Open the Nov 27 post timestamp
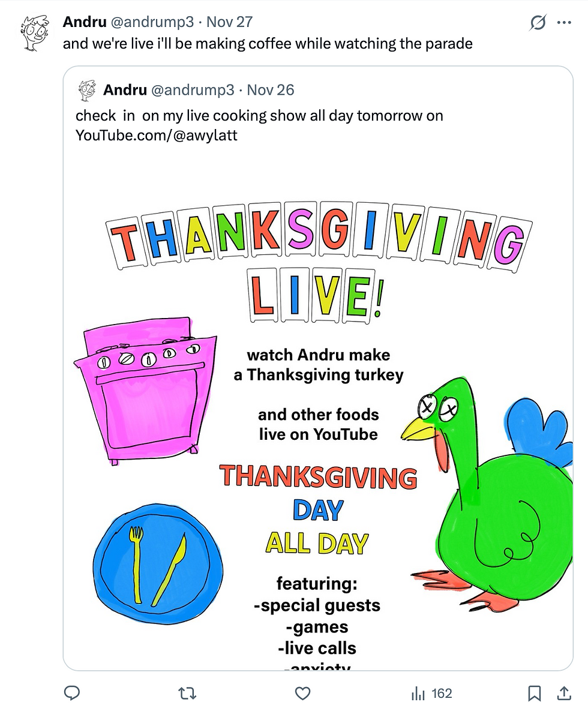Image resolution: width=588 pixels, height=714 pixels. 229,22
